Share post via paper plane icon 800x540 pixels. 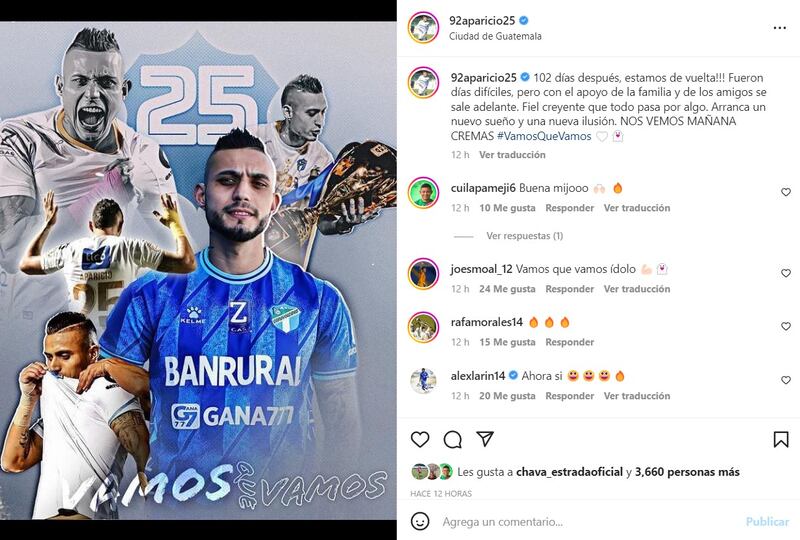tap(485, 439)
